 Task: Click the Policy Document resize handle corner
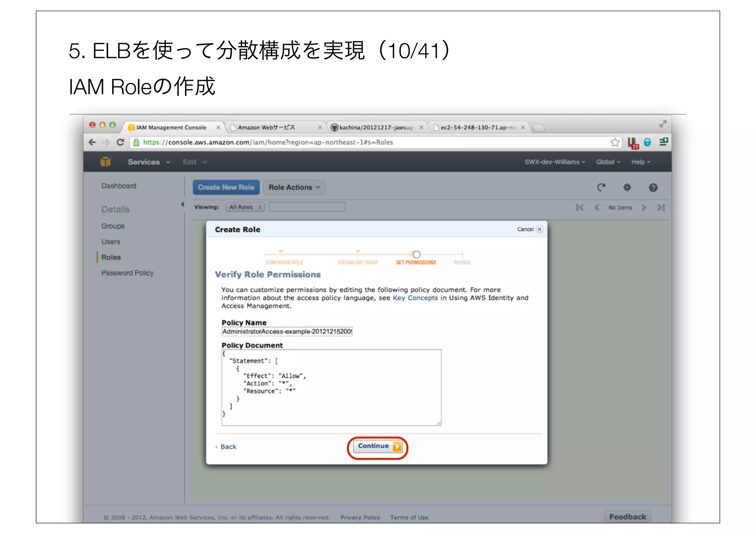click(x=439, y=423)
